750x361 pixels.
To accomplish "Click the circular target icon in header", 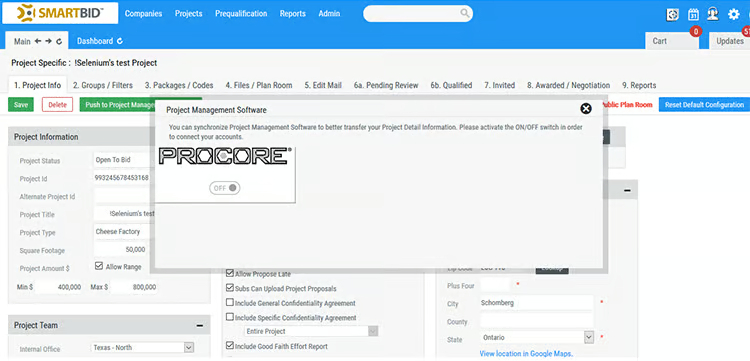I will (673, 14).
